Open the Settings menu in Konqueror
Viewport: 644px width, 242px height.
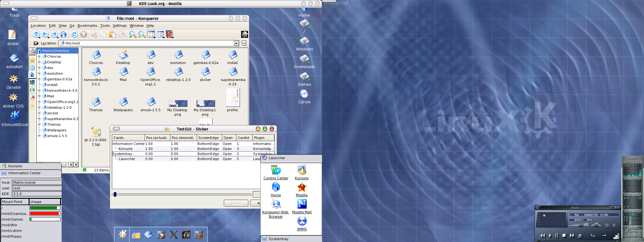120,26
